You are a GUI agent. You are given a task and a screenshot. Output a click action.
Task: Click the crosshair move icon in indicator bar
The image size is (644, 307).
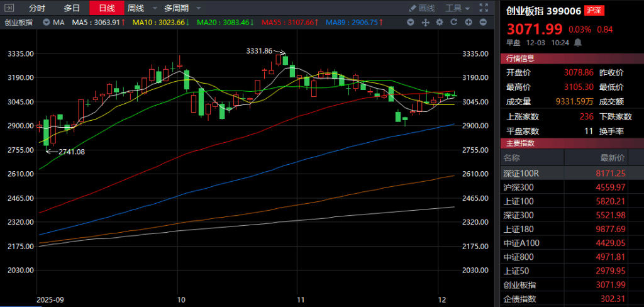(425, 22)
